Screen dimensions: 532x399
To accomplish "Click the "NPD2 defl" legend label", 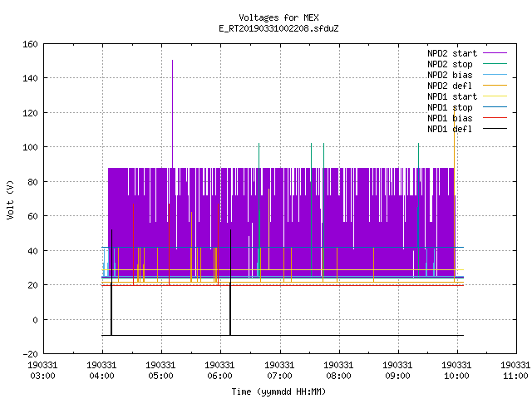I will coord(450,86).
